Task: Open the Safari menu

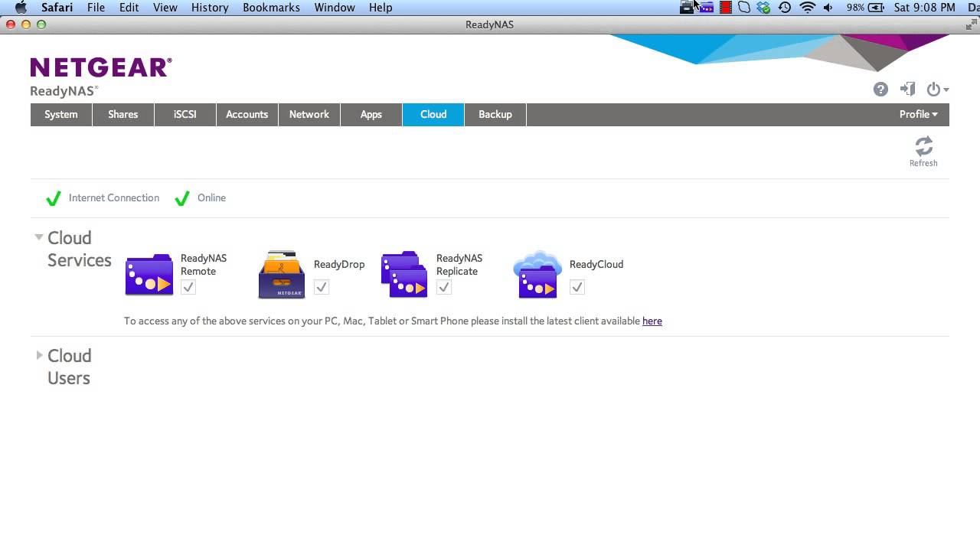Action: point(57,8)
